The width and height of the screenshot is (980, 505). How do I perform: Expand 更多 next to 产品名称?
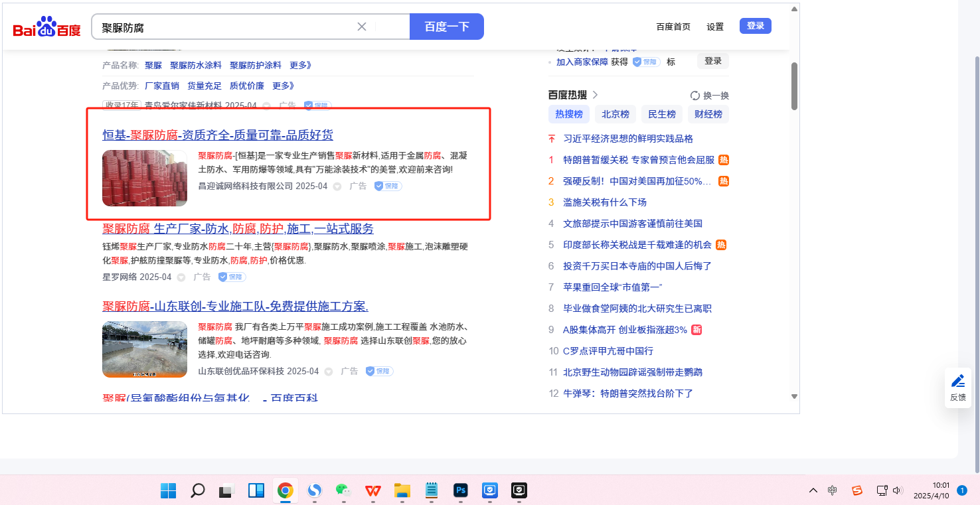point(300,65)
